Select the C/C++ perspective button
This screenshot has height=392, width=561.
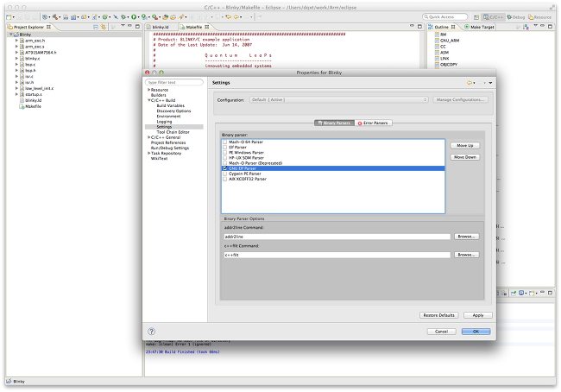click(x=493, y=17)
